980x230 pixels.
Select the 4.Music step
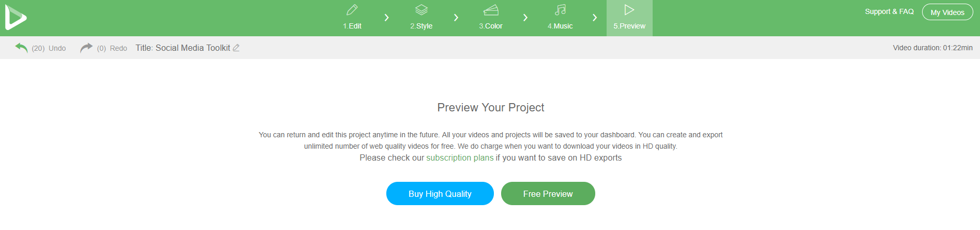(x=560, y=18)
